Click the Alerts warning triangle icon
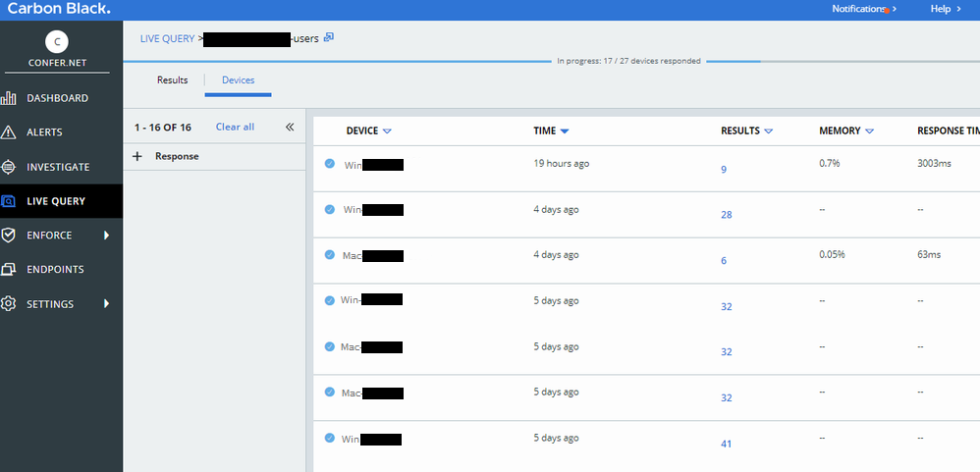Screen dimensions: 980x472 pyautogui.click(x=9, y=132)
